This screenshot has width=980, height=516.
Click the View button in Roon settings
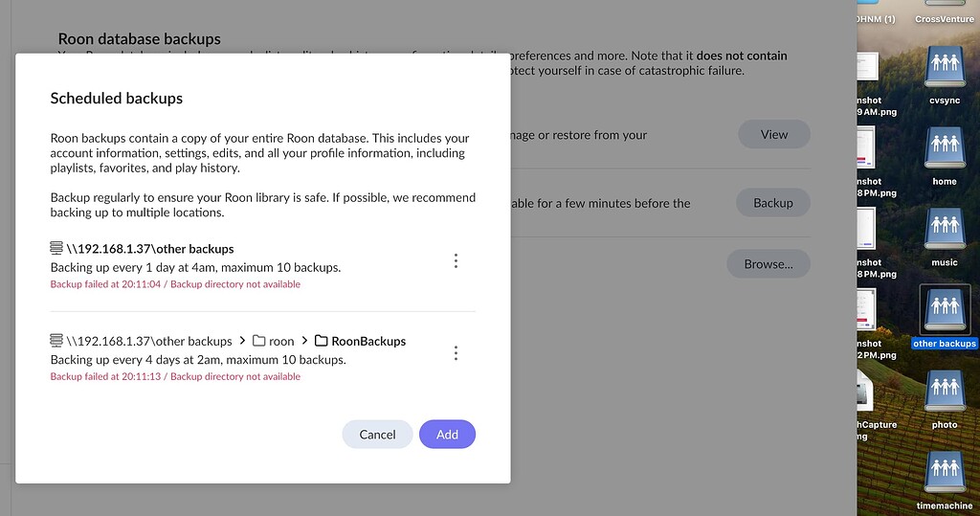773,134
